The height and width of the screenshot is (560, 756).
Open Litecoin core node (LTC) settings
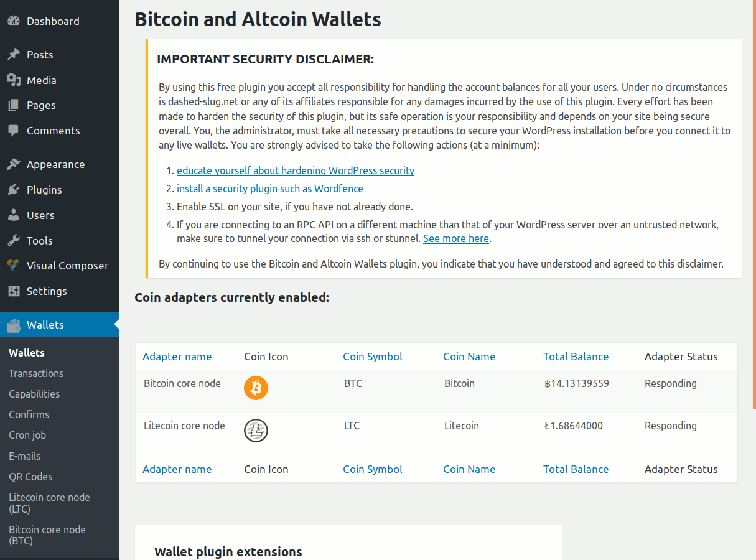click(x=49, y=503)
